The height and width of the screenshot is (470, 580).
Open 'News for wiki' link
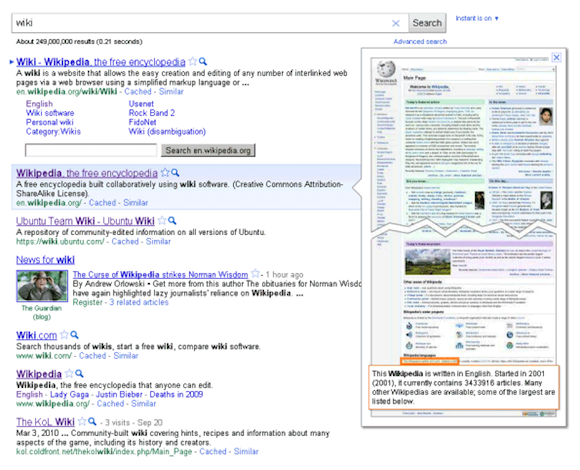pyautogui.click(x=45, y=260)
